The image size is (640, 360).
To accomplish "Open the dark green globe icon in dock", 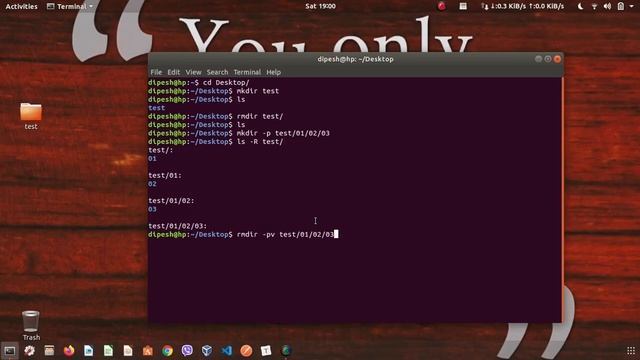I will (286, 351).
